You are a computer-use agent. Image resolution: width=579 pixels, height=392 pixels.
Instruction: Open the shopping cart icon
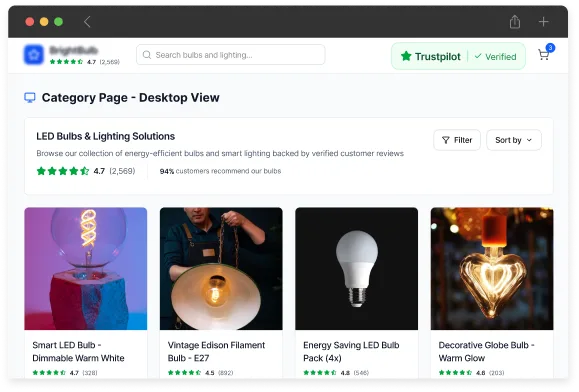click(x=543, y=55)
